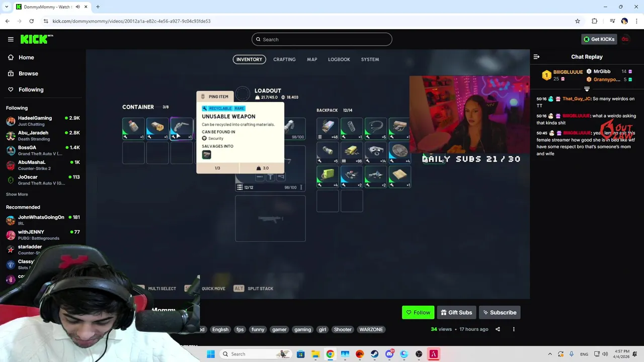The image size is (644, 362).
Task: Click That_Guy_JC username in chat
Action: pos(577,99)
